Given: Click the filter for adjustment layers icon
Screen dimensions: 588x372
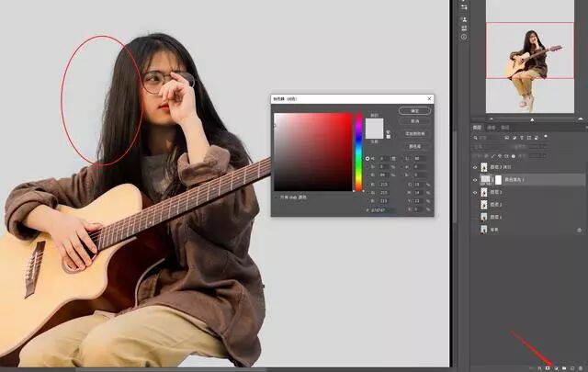Looking at the screenshot, I should 514,138.
